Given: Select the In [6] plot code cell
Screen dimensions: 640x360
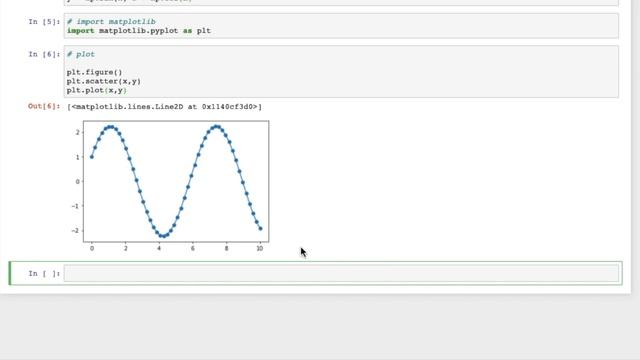Looking at the screenshot, I should [341, 72].
